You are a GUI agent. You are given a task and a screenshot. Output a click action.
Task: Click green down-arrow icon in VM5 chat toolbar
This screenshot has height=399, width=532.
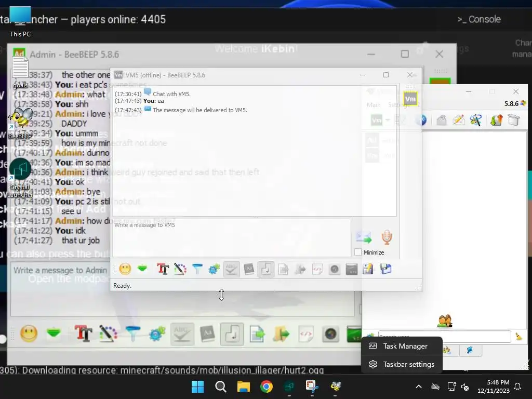(x=142, y=269)
